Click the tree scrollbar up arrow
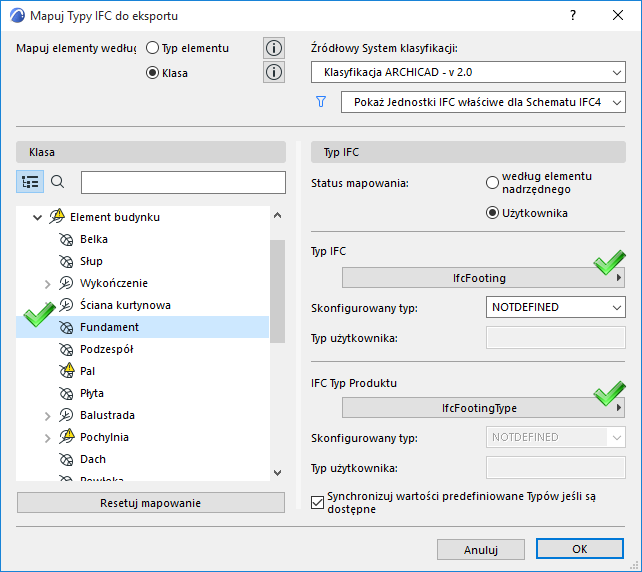 coord(278,215)
